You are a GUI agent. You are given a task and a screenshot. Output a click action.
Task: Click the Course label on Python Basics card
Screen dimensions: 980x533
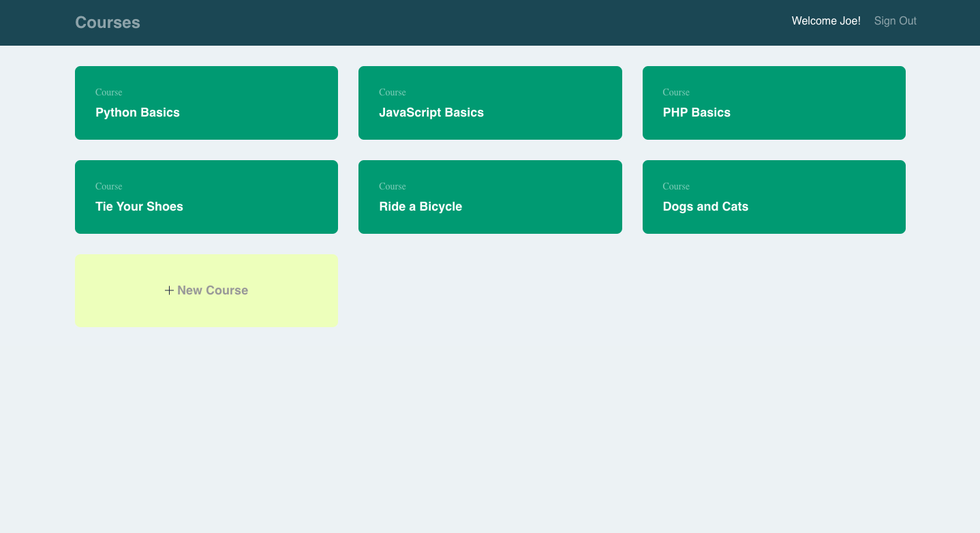tap(108, 92)
